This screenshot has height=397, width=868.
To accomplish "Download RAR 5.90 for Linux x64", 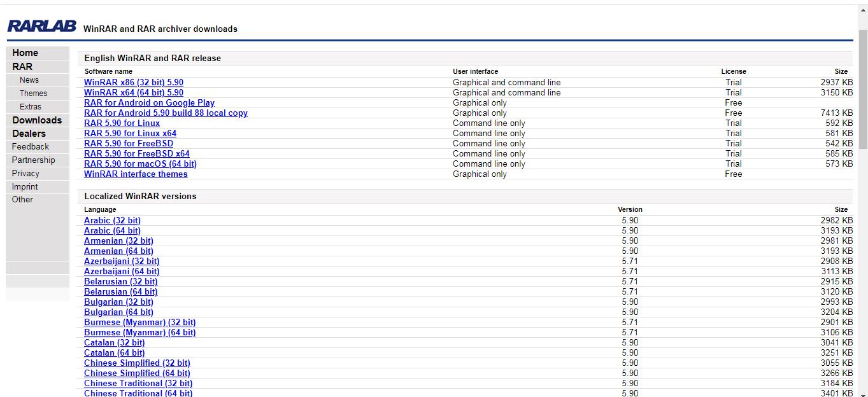I will (x=130, y=134).
